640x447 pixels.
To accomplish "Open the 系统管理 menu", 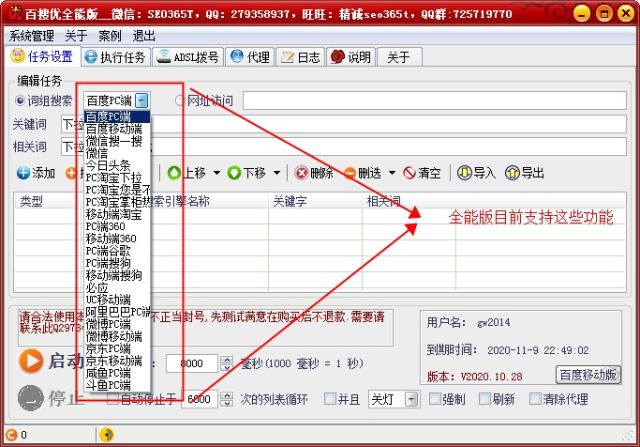I will [x=31, y=36].
